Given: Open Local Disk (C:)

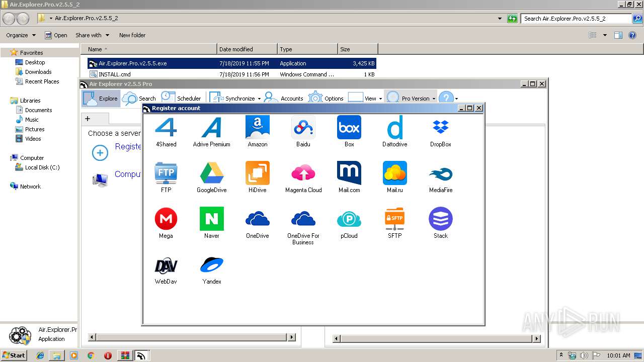Looking at the screenshot, I should click(x=42, y=167).
